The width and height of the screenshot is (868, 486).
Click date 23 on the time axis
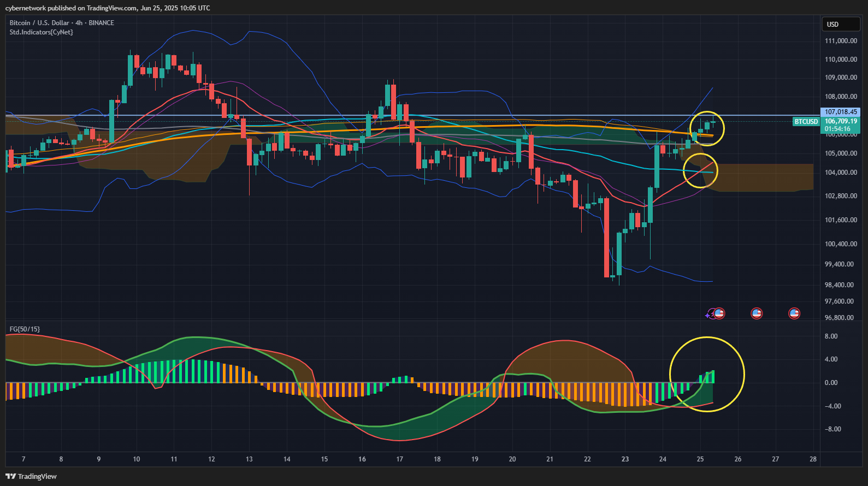pyautogui.click(x=625, y=459)
